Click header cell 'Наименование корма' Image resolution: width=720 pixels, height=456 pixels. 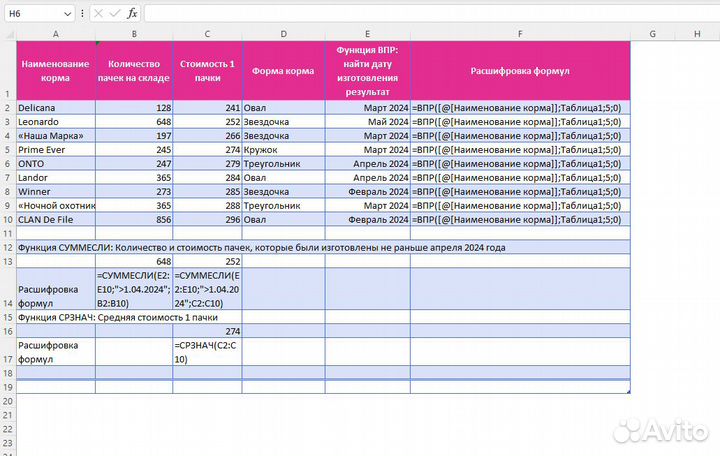[x=56, y=71]
